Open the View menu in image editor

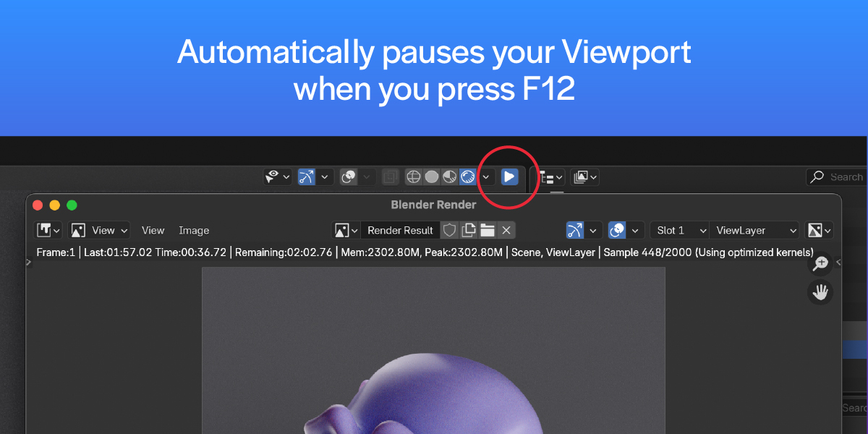pos(153,230)
